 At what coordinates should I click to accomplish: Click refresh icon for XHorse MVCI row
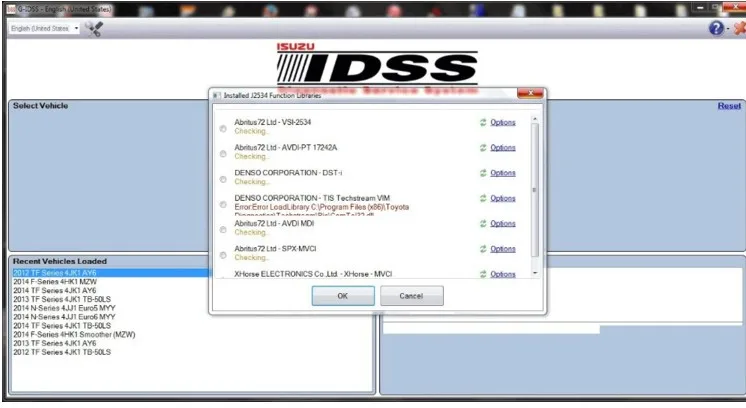click(483, 274)
